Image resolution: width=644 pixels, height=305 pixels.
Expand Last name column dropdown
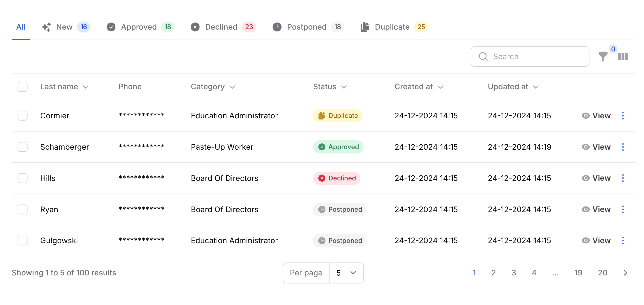click(x=86, y=87)
